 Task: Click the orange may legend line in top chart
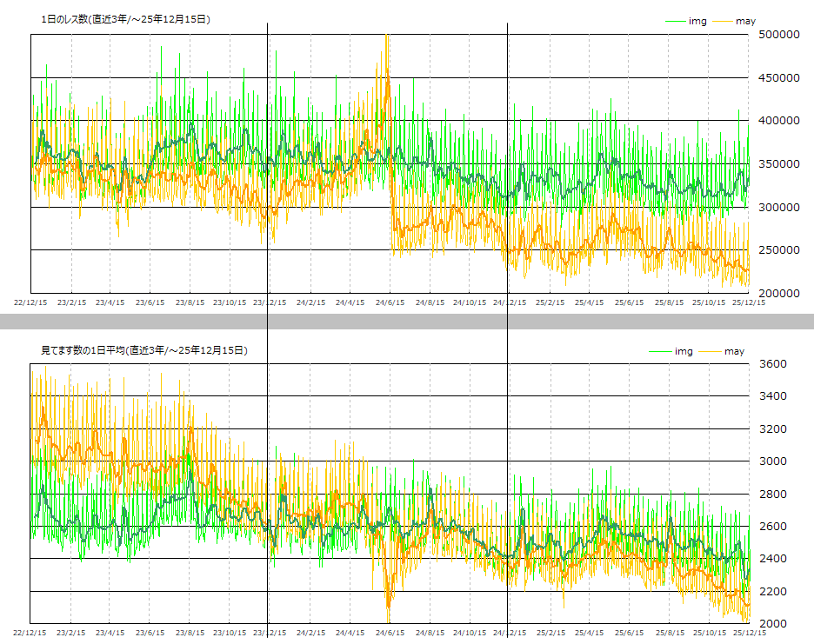coord(722,21)
